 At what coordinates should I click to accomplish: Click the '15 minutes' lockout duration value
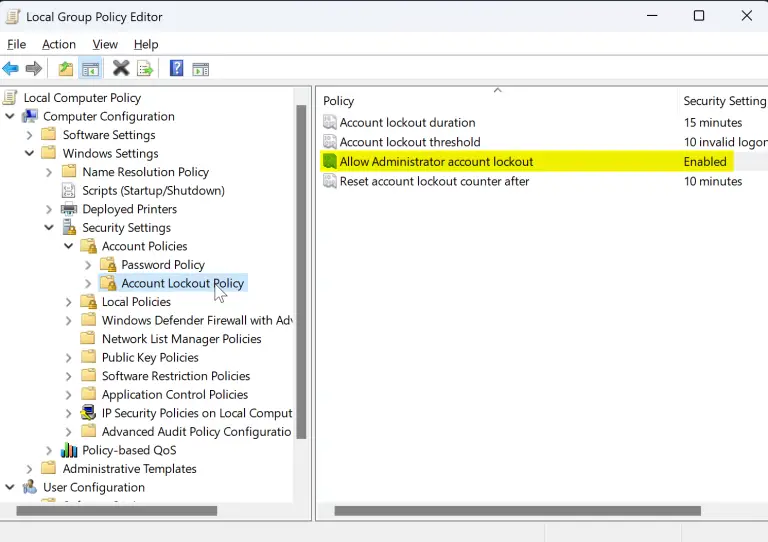(713, 122)
